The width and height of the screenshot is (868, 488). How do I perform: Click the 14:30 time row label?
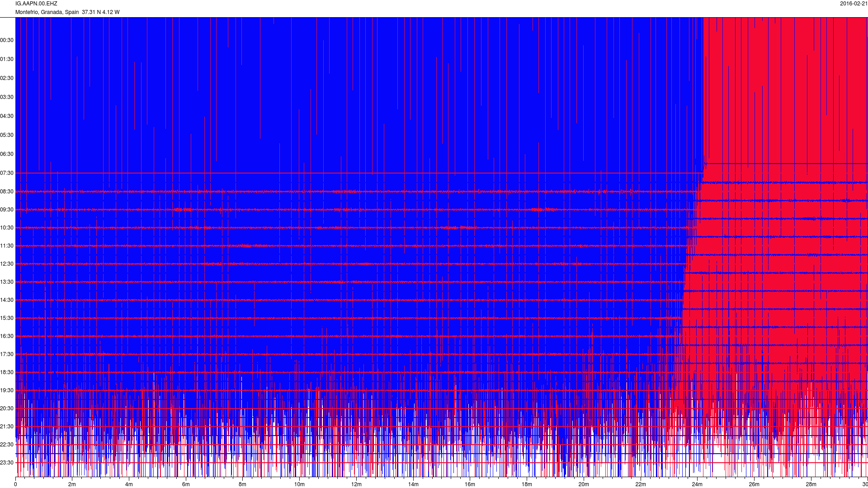click(7, 300)
